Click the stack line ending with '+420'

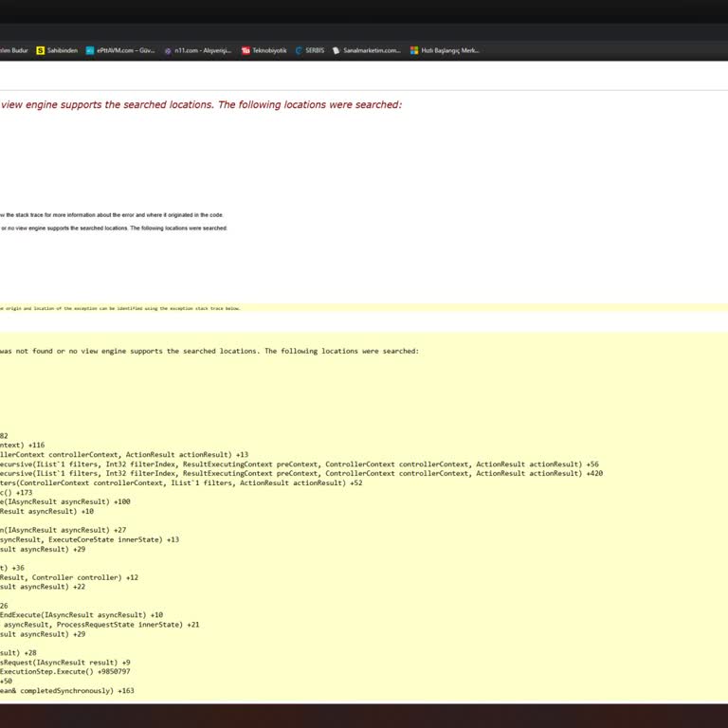(301, 474)
